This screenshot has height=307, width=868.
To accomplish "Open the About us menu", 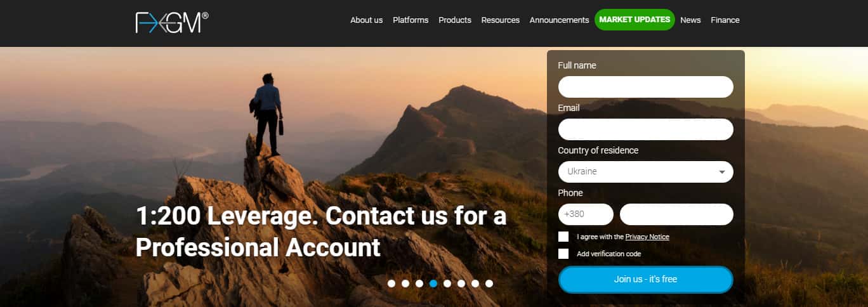I will coord(367,20).
